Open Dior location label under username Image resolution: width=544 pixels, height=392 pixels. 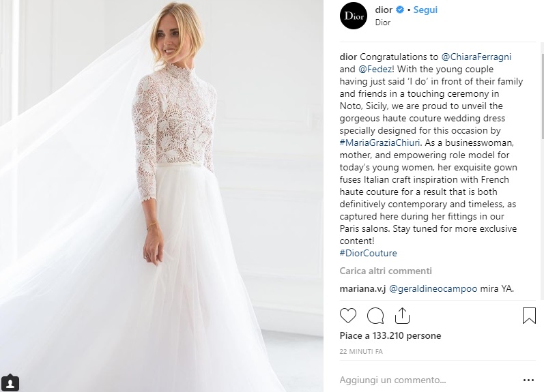pyautogui.click(x=383, y=22)
